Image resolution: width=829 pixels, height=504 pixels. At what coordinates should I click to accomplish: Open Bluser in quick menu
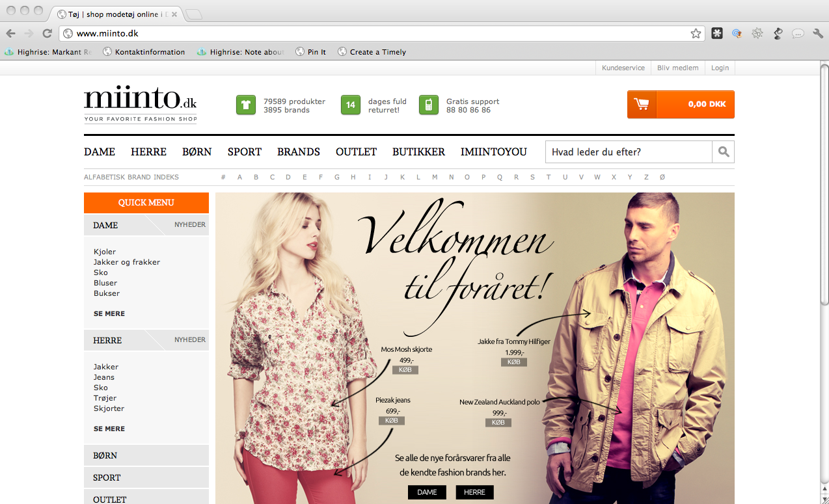[x=105, y=283]
